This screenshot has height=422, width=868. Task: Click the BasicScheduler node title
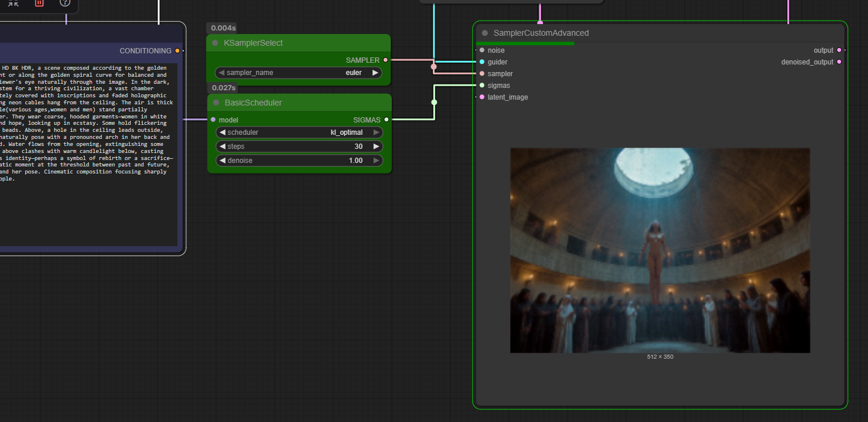(254, 103)
